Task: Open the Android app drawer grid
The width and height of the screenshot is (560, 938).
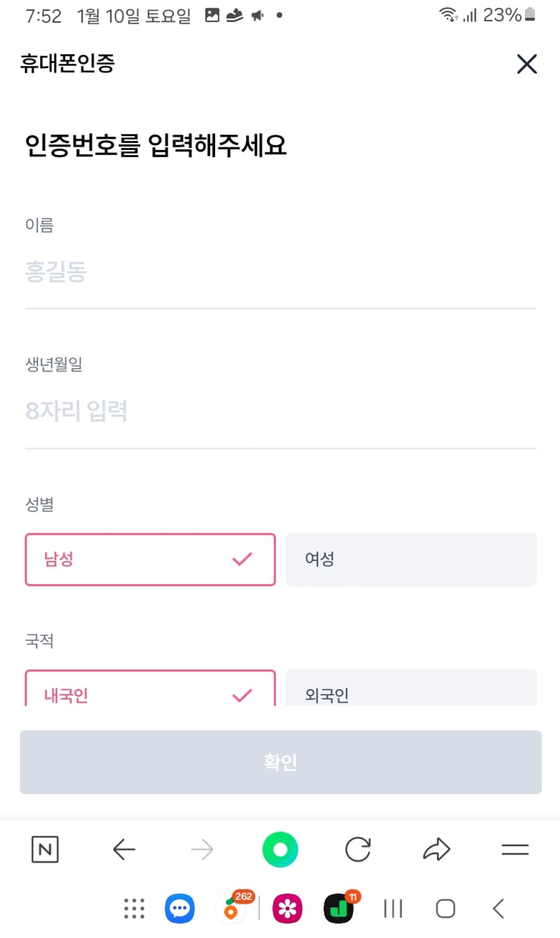Action: click(x=134, y=909)
